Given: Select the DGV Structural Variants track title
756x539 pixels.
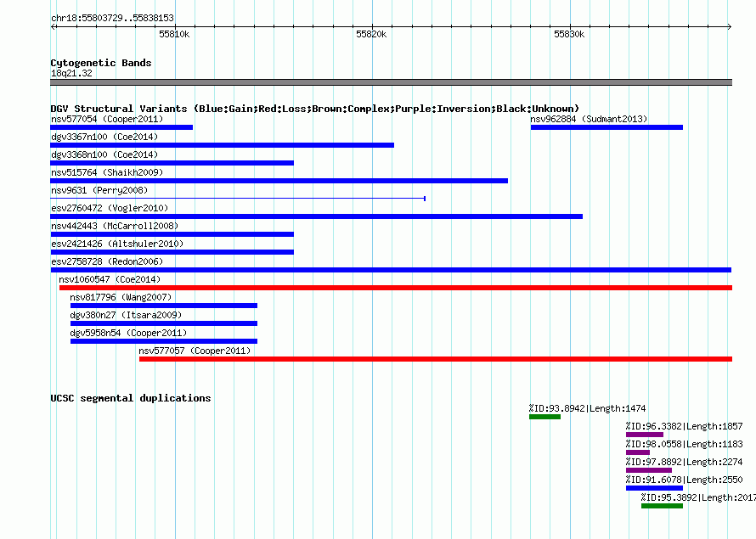Looking at the screenshot, I should pos(315,109).
